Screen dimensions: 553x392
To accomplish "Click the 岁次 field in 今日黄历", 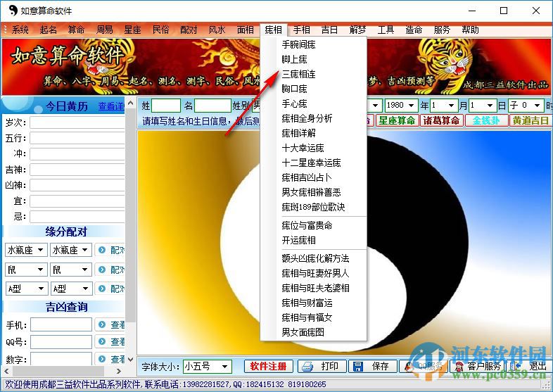I will (x=77, y=122).
